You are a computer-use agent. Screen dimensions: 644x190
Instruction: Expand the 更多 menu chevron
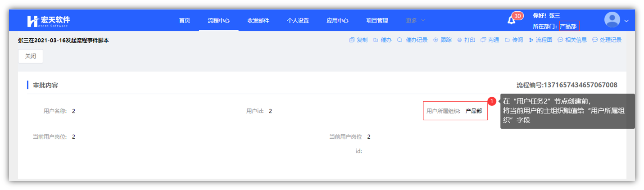click(x=423, y=21)
